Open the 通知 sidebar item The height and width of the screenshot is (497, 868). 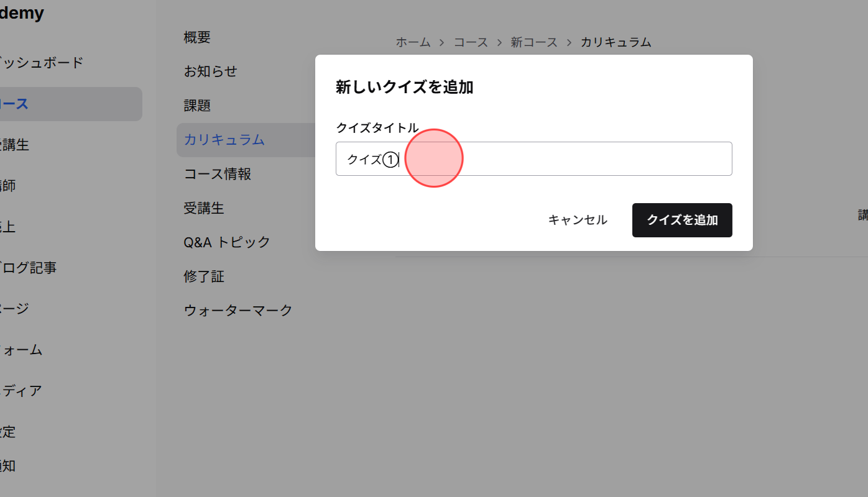[x=11, y=466]
